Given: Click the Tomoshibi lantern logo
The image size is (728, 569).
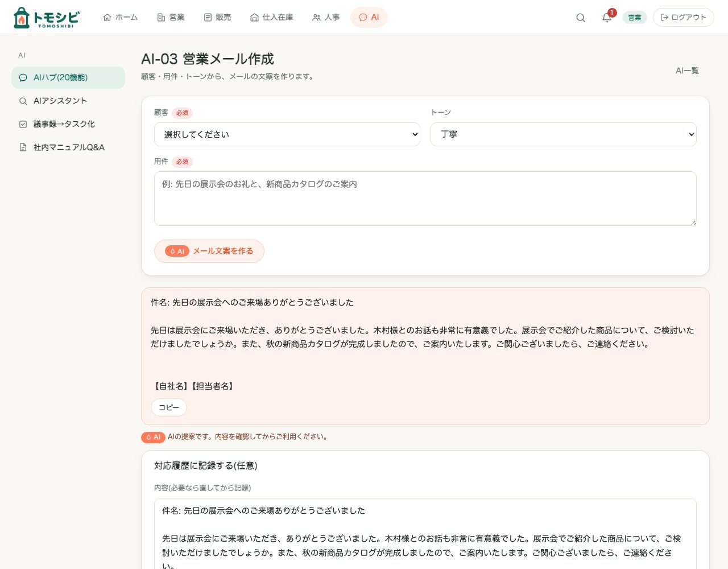Looking at the screenshot, I should tap(46, 18).
